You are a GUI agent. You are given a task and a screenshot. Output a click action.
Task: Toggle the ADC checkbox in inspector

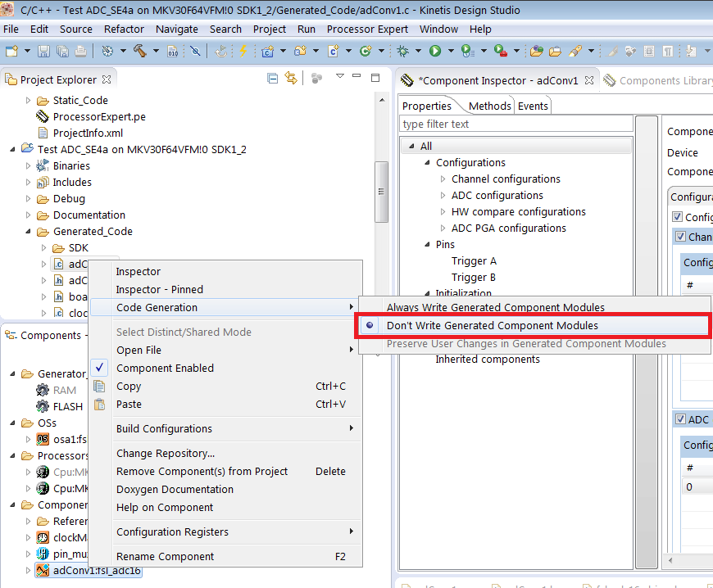click(680, 419)
